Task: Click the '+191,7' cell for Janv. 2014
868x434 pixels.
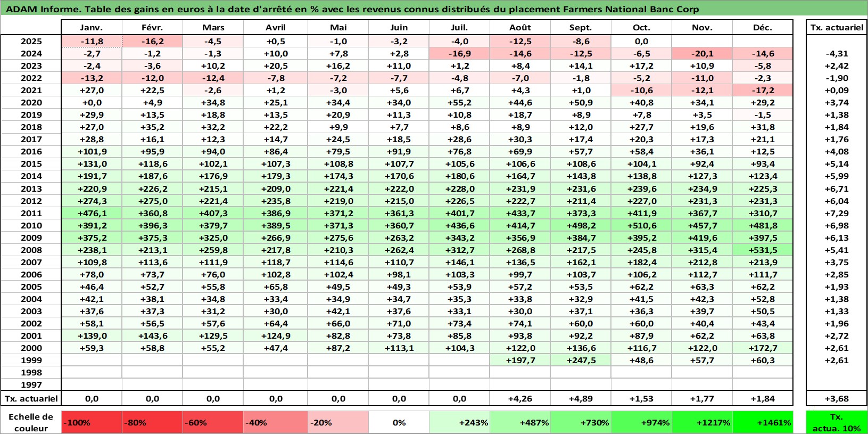Action: 92,176
